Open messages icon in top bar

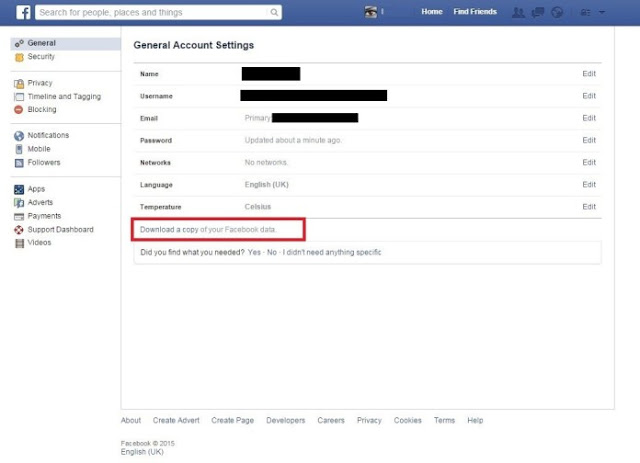point(538,12)
